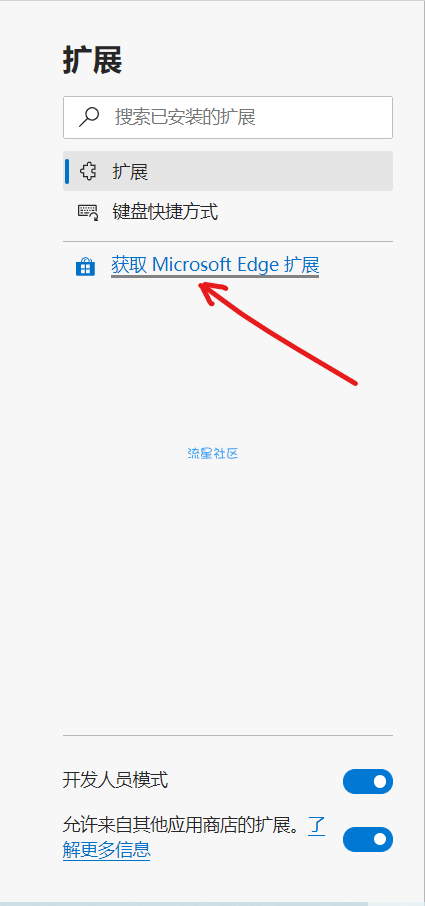425x906 pixels.
Task: Select the 扩展 sidebar item
Action: 228,171
